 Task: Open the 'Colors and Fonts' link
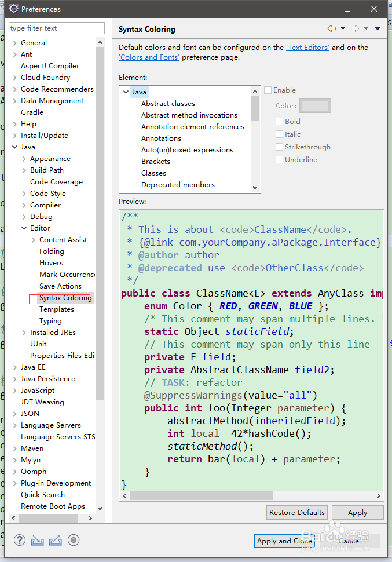pos(149,57)
